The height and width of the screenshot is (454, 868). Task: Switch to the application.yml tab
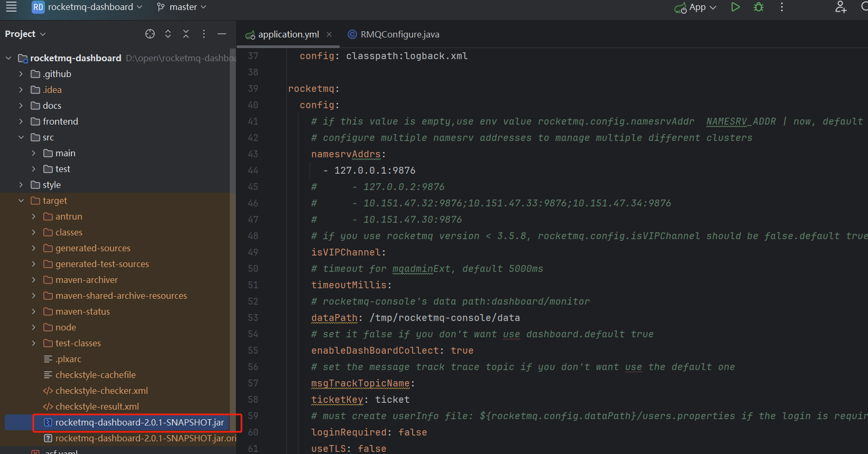(x=288, y=34)
